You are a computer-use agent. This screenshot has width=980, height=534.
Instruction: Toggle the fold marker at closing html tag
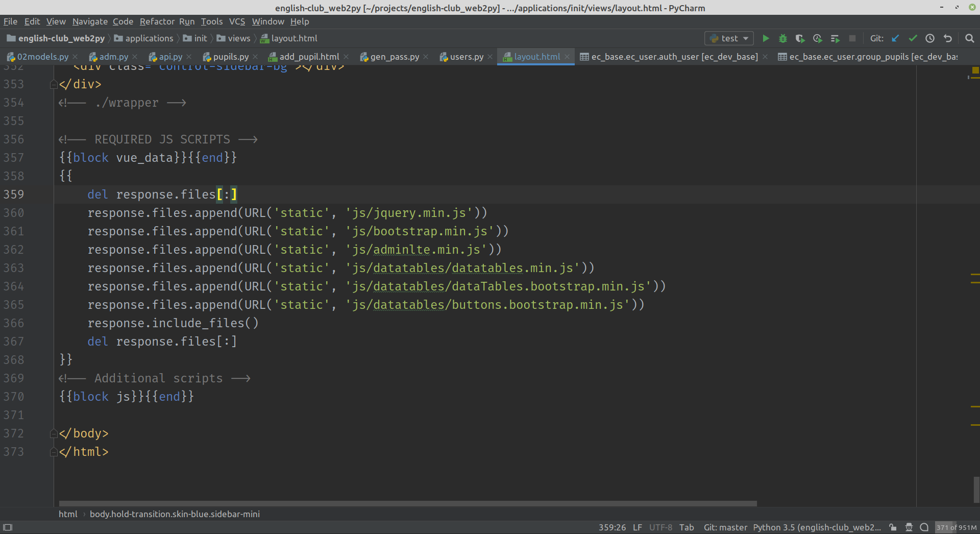click(x=54, y=452)
